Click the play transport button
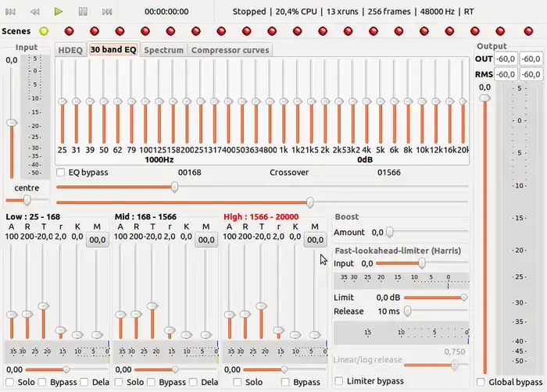The width and height of the screenshot is (547, 392). 59,12
